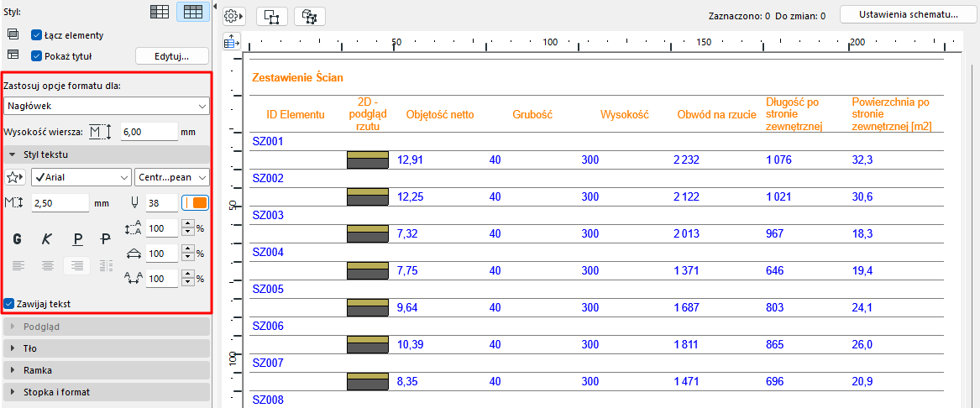Open the gear settings menu above the schedule

click(x=234, y=16)
